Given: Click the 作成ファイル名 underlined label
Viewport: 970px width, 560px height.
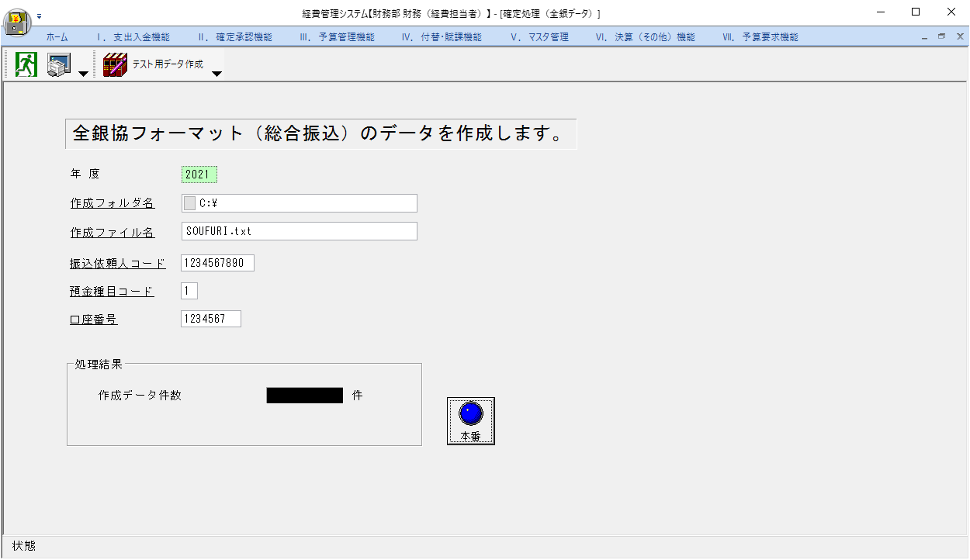Looking at the screenshot, I should coord(113,232).
